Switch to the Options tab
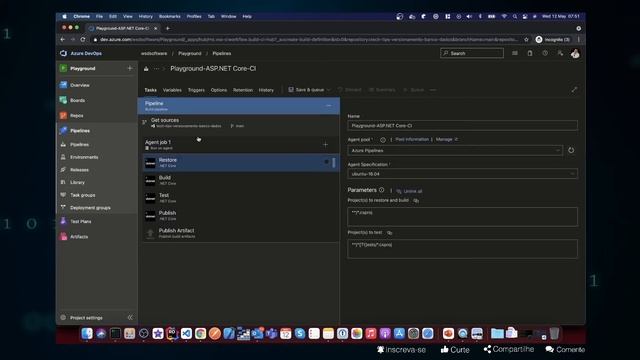This screenshot has height=360, width=640. click(218, 90)
